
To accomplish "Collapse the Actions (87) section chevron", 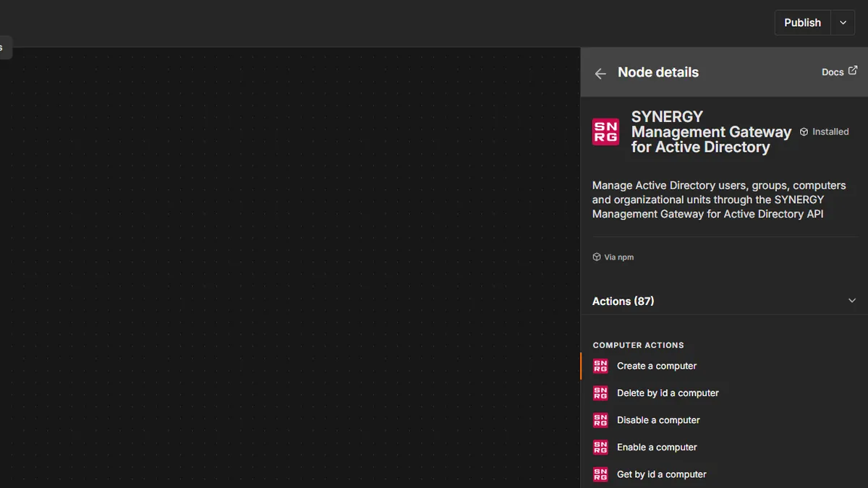I will pos(851,301).
